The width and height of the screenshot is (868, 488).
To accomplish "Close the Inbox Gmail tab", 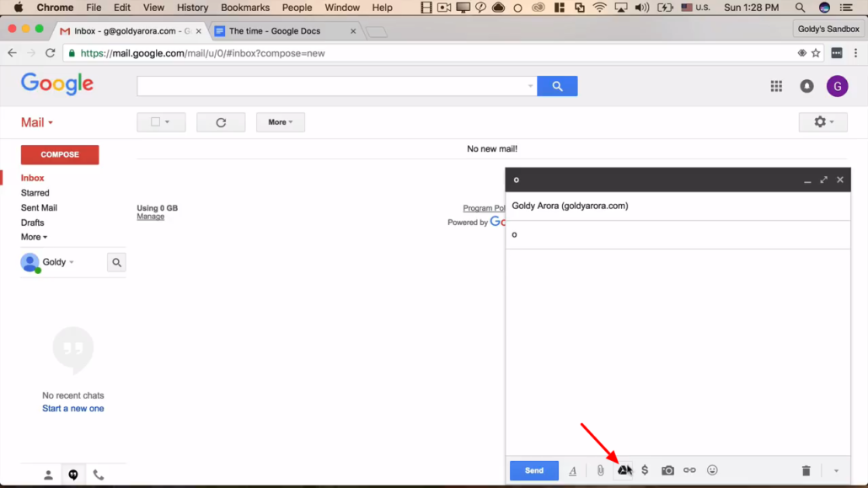I will click(199, 31).
